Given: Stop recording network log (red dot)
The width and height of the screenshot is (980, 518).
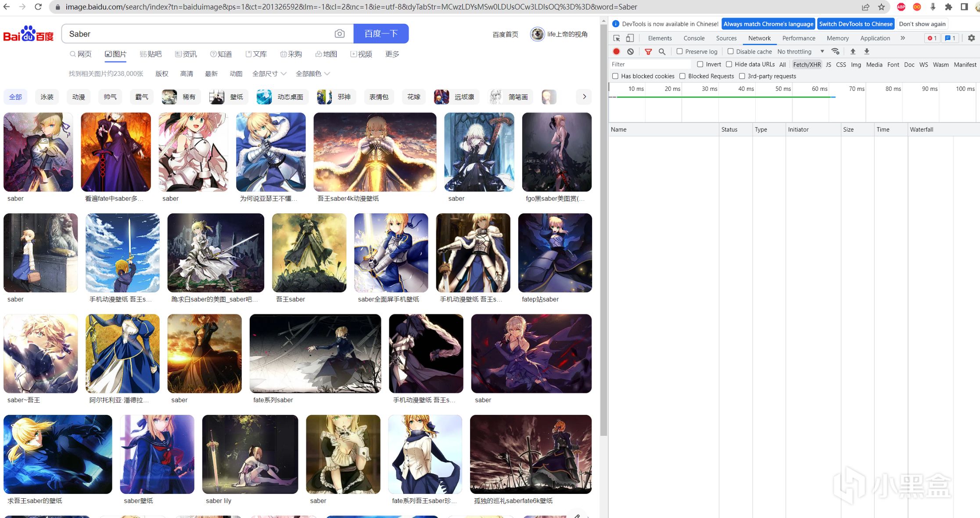Looking at the screenshot, I should pyautogui.click(x=616, y=51).
